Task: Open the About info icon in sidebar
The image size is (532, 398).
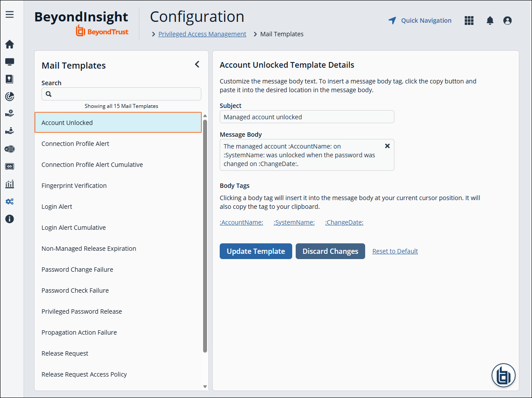Action: pos(10,219)
